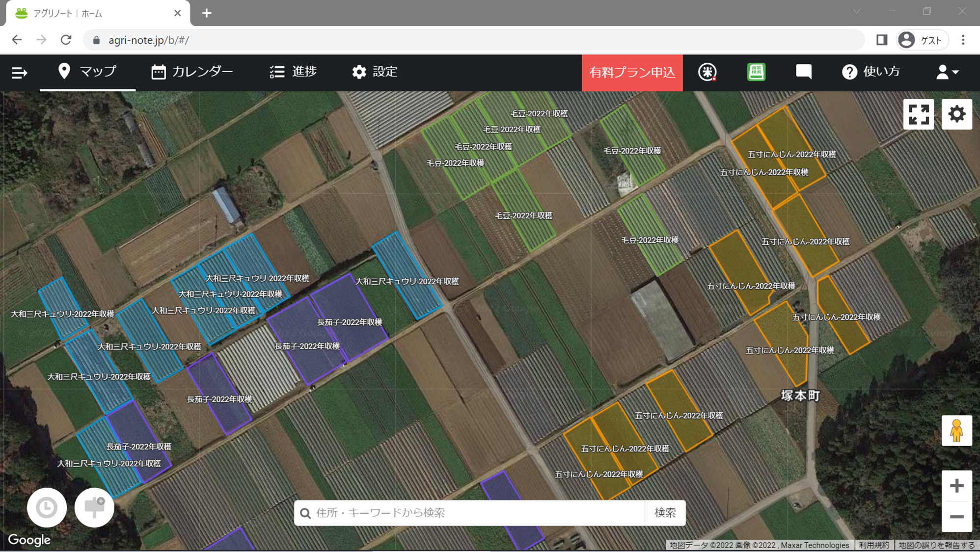Click the add field pin button
This screenshot has width=980, height=552.
click(x=94, y=507)
